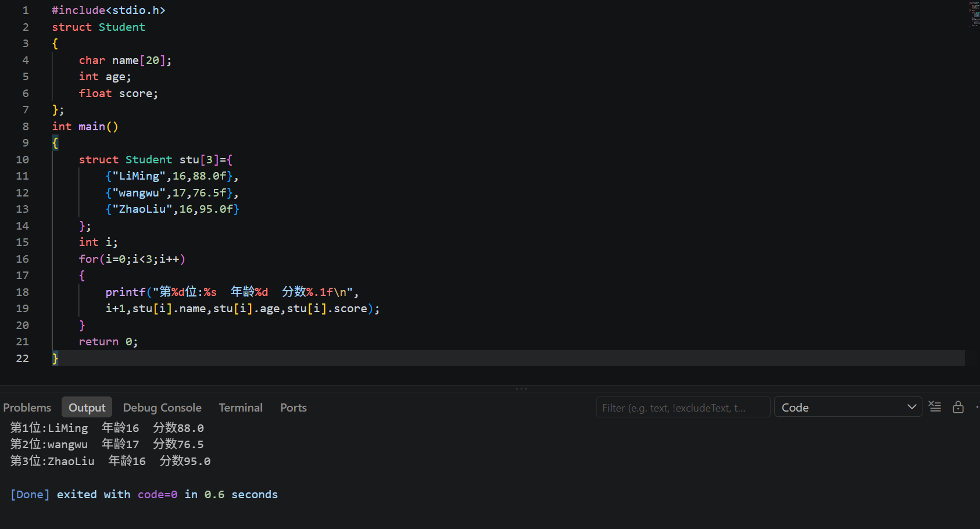This screenshot has height=529, width=980.
Task: Click the 'for(i=0;i<3;i++)' loop line
Action: tap(132, 259)
